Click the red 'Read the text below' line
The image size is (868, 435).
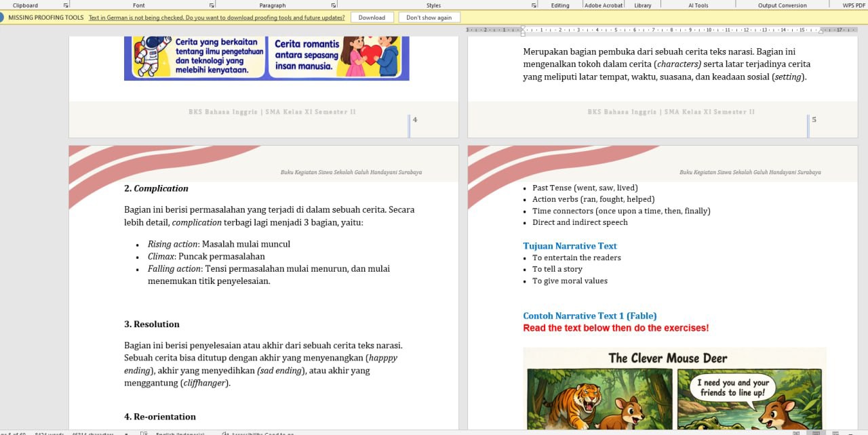(616, 328)
